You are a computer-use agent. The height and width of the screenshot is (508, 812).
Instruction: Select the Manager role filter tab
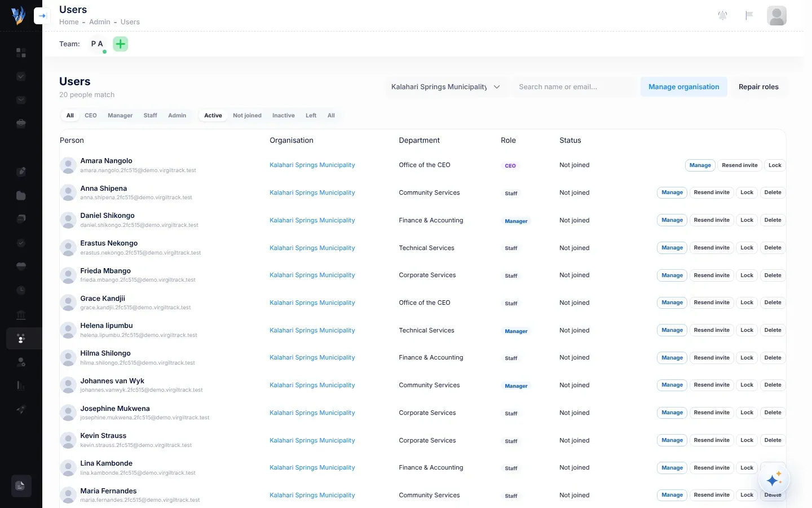(120, 115)
